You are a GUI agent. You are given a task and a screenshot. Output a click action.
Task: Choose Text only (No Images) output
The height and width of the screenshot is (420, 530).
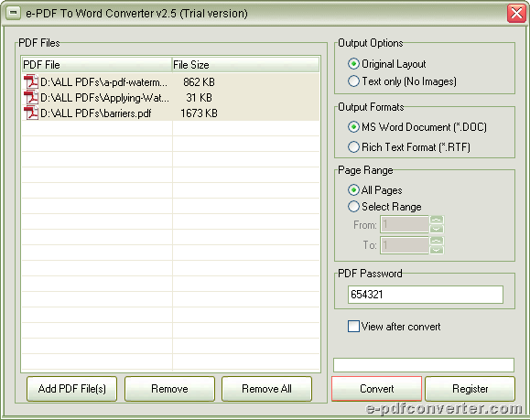click(353, 81)
